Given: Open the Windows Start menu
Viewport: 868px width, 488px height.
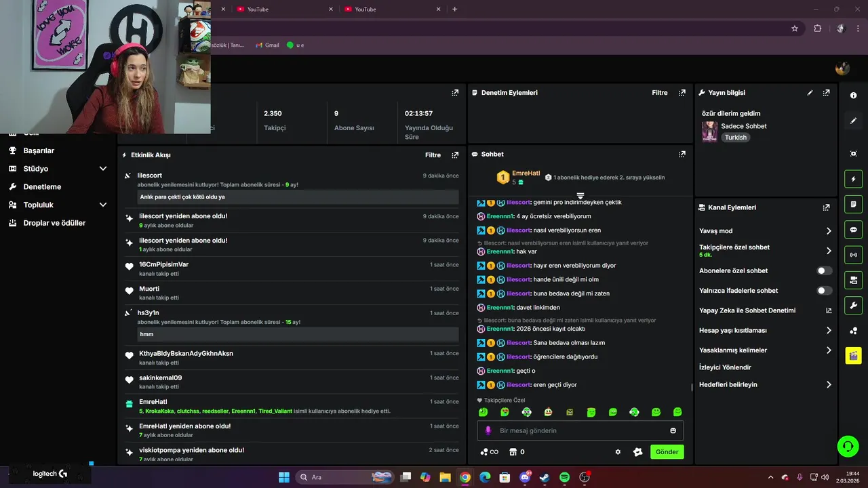Looking at the screenshot, I should click(284, 477).
